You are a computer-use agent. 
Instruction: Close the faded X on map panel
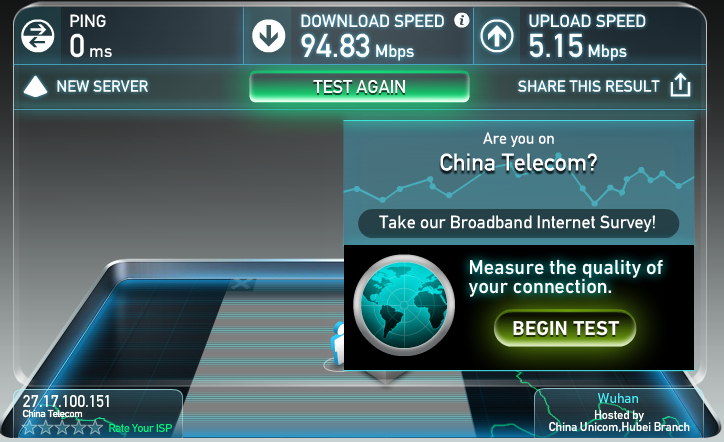[241, 284]
